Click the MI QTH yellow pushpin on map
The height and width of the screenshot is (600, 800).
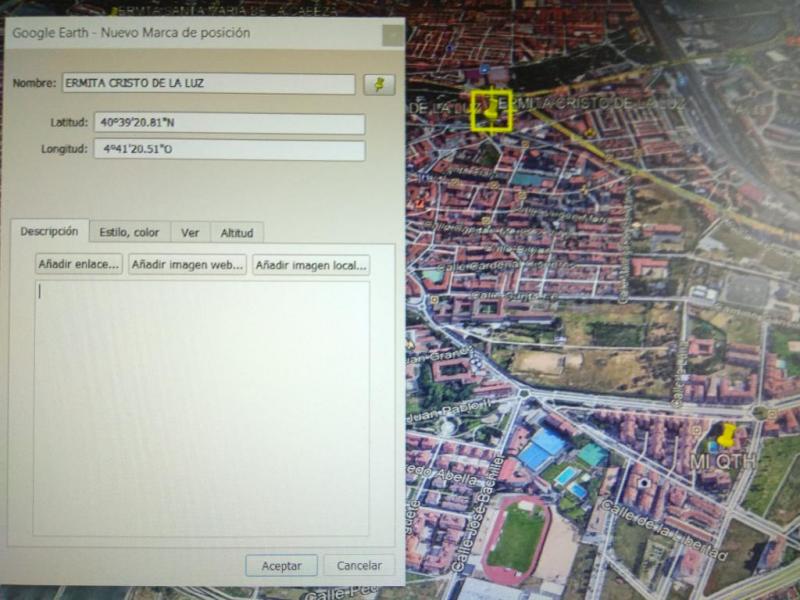pyautogui.click(x=726, y=437)
